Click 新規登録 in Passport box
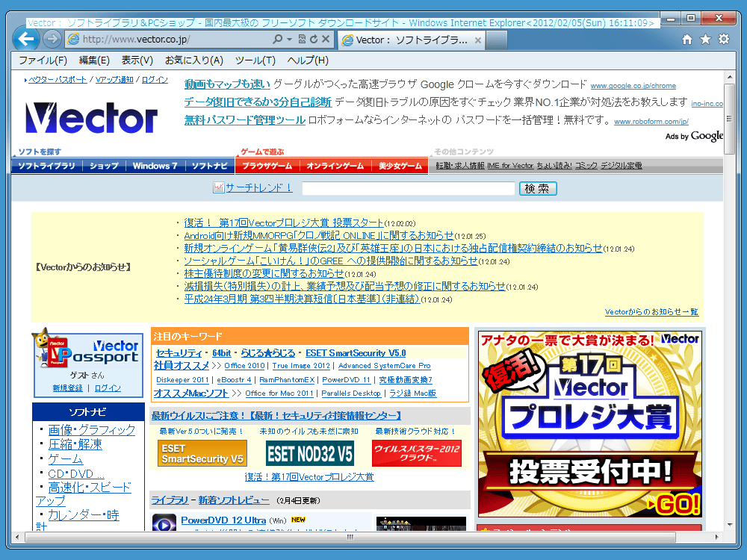The width and height of the screenshot is (747, 560). coord(68,388)
